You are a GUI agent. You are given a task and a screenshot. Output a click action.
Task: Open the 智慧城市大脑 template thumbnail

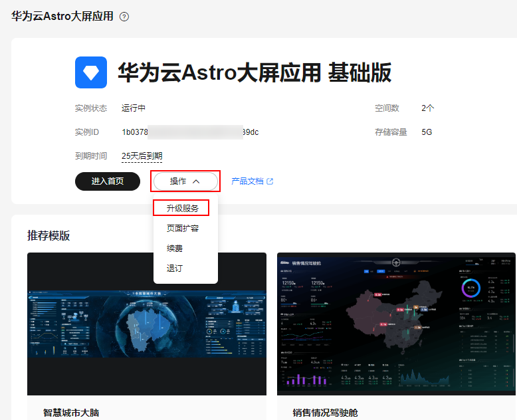[147, 324]
